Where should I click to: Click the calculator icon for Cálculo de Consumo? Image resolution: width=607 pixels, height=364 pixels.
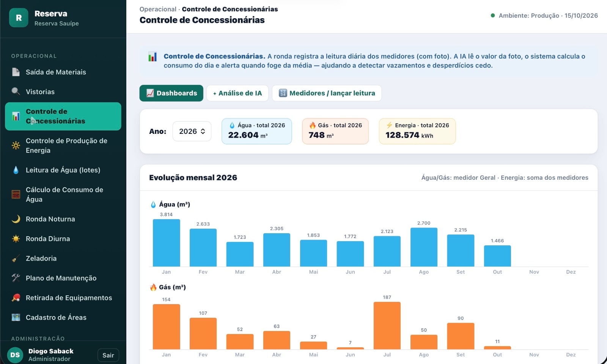(16, 195)
